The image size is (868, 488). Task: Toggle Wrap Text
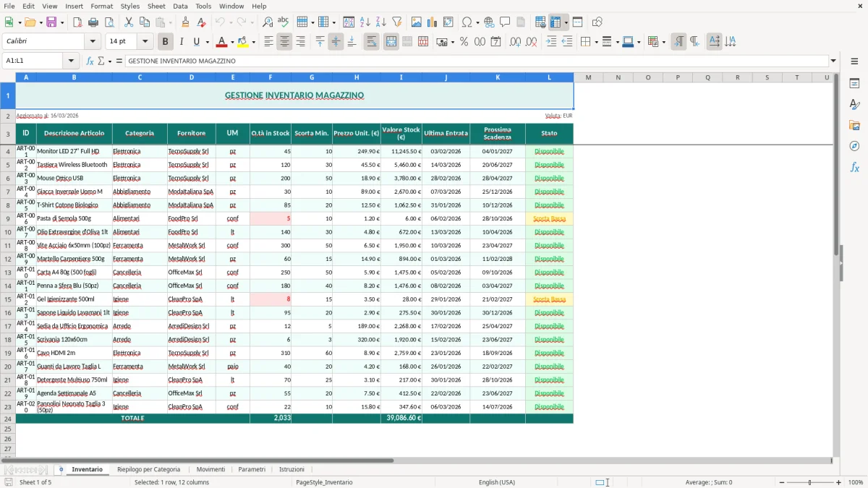tap(371, 42)
